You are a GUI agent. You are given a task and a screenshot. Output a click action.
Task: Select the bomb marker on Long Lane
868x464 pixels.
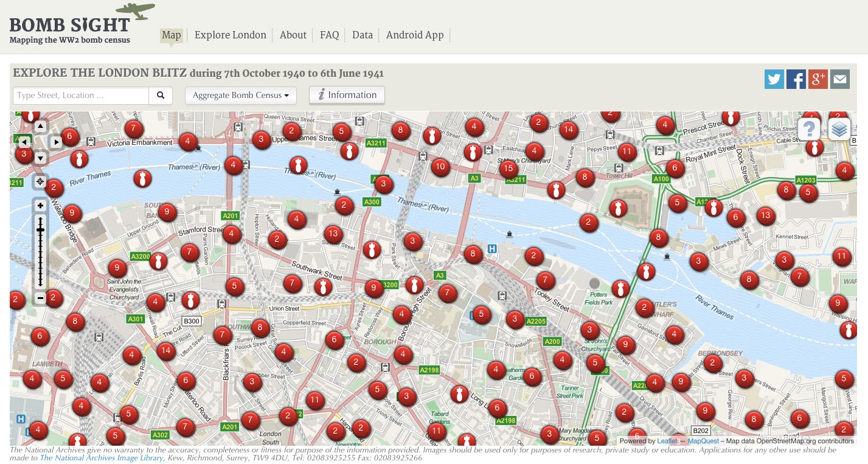459,394
